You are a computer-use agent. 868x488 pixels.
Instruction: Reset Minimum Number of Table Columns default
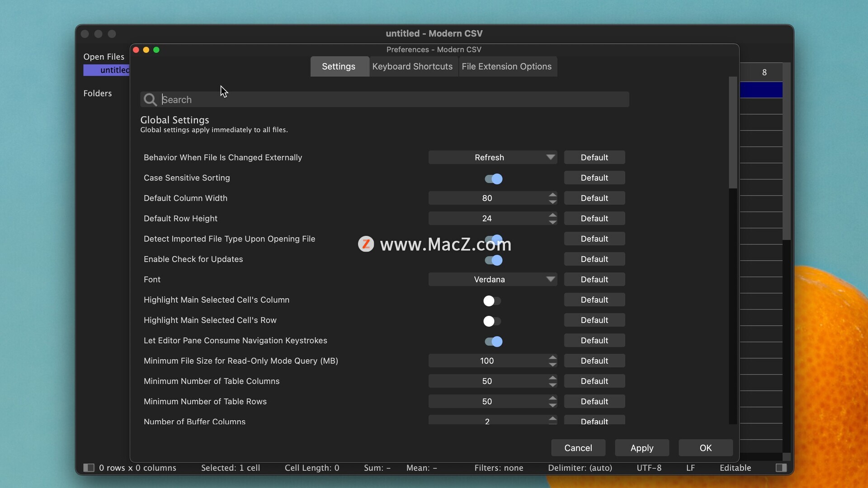click(594, 381)
